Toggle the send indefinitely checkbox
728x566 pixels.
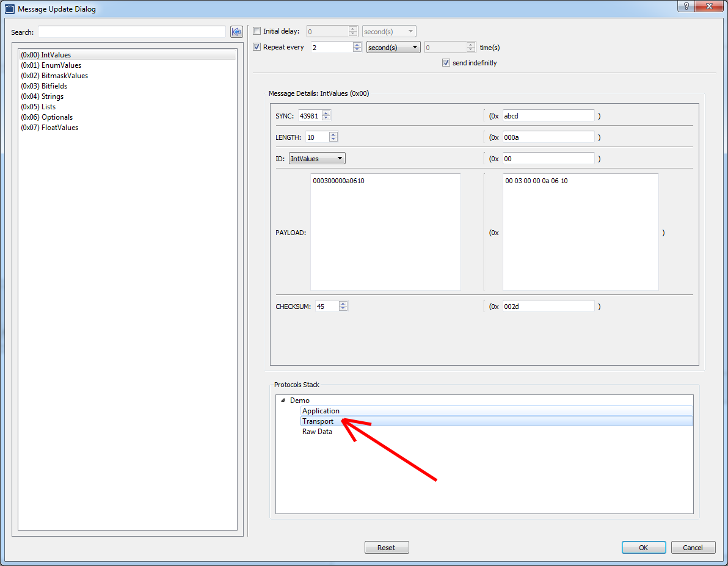446,63
